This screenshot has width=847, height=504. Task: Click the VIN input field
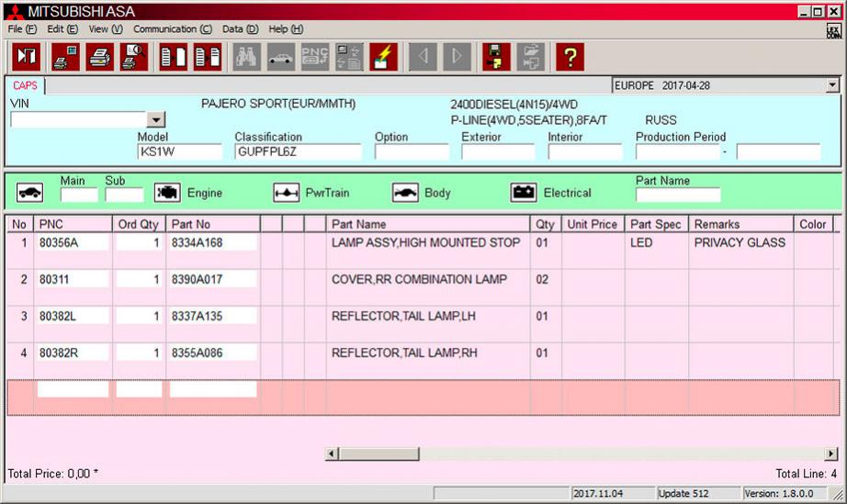click(x=79, y=119)
